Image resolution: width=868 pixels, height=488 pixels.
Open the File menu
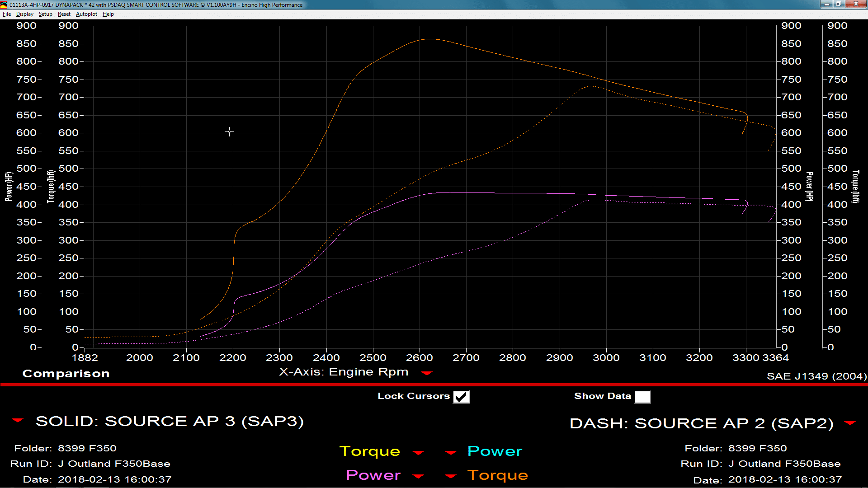click(x=7, y=14)
